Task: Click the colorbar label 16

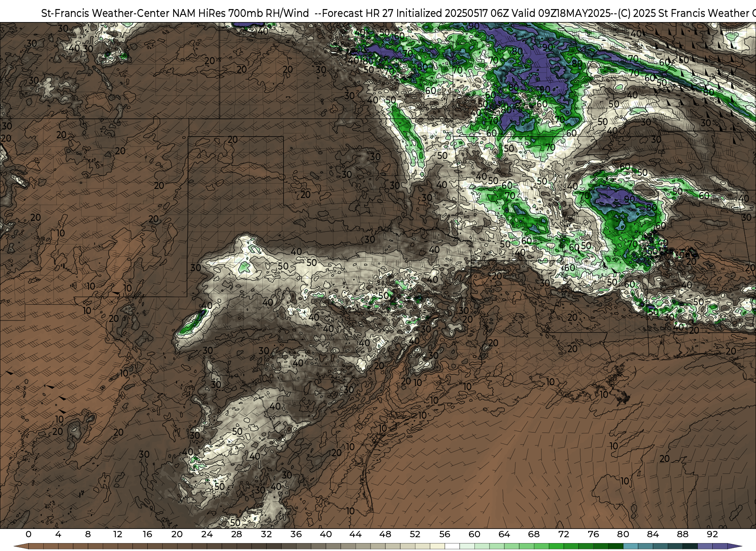Action: tap(147, 534)
